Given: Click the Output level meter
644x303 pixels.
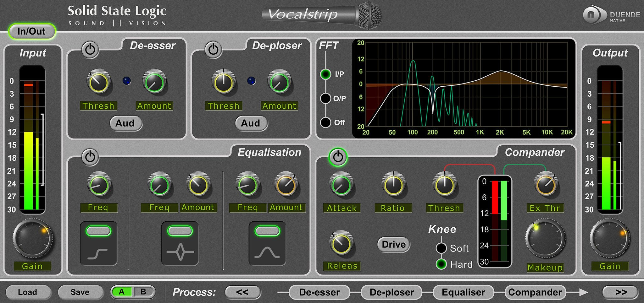Looking at the screenshot, I should [610, 139].
